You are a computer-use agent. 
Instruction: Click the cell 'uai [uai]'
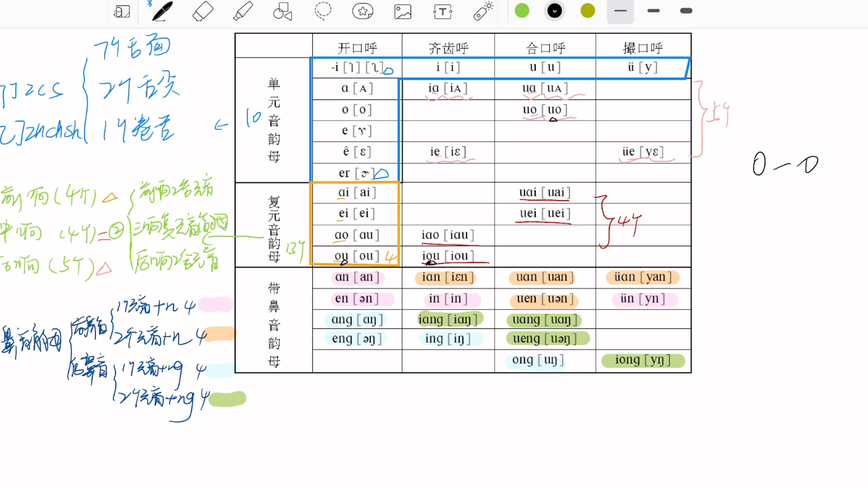(x=545, y=193)
